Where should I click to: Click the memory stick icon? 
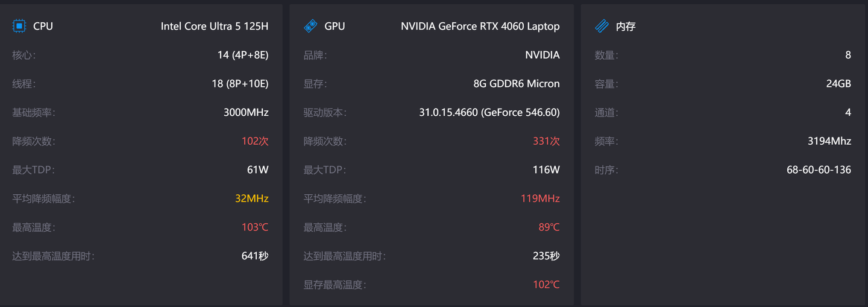point(602,26)
